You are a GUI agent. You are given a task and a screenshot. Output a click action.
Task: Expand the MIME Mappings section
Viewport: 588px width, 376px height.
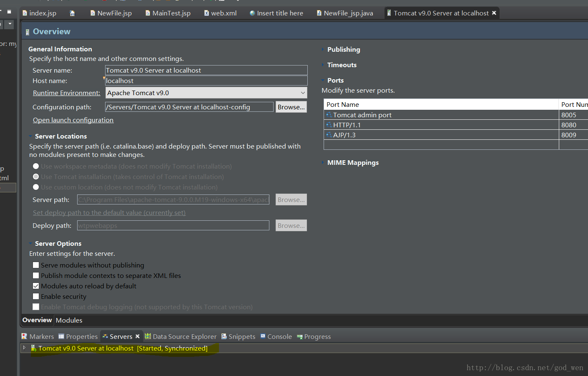tap(323, 163)
